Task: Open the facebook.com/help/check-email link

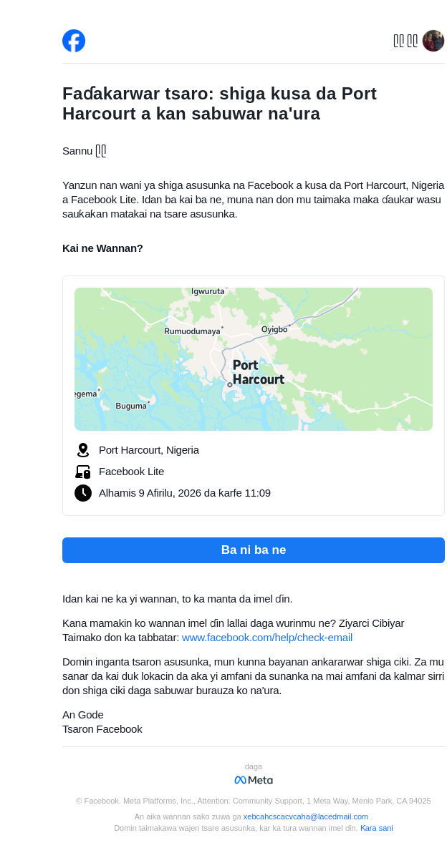Action: pyautogui.click(x=267, y=638)
